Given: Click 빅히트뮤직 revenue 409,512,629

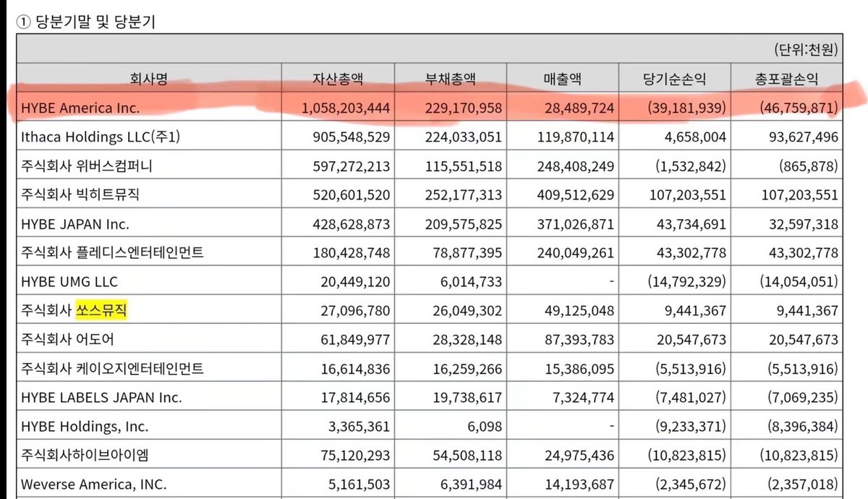Looking at the screenshot, I should click(x=576, y=195).
